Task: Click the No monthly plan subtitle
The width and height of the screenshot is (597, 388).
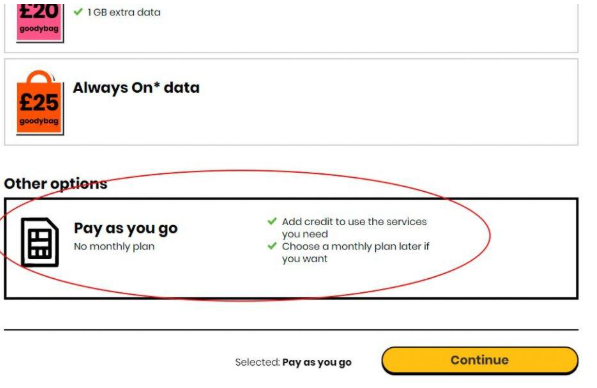Action: pyautogui.click(x=114, y=246)
